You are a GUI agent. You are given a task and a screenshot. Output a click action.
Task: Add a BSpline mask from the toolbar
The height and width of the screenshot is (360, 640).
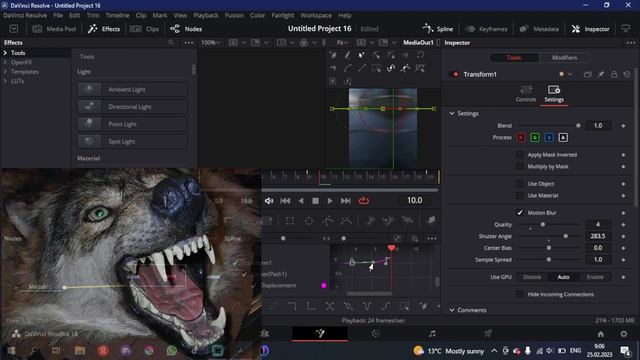click(x=346, y=221)
